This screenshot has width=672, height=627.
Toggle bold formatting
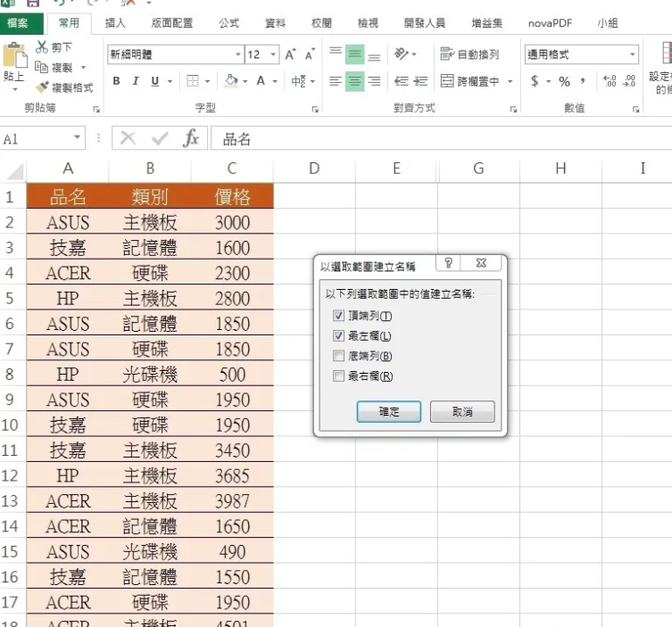point(116,80)
